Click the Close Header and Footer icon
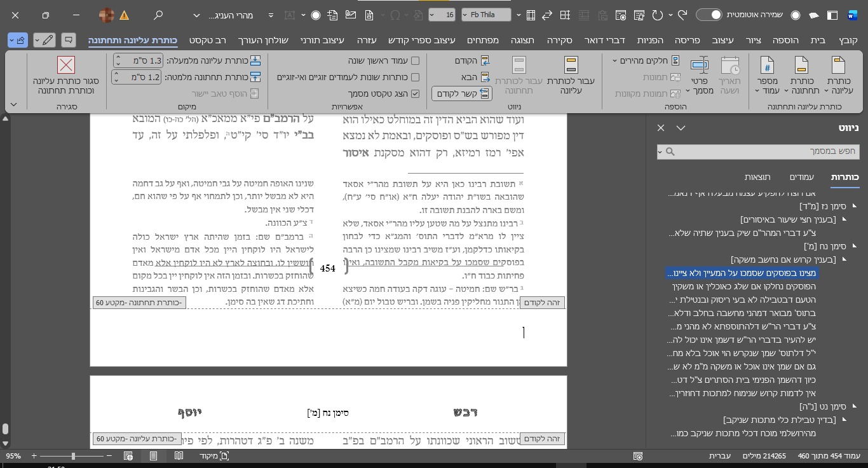This screenshot has width=868, height=468. tap(66, 65)
